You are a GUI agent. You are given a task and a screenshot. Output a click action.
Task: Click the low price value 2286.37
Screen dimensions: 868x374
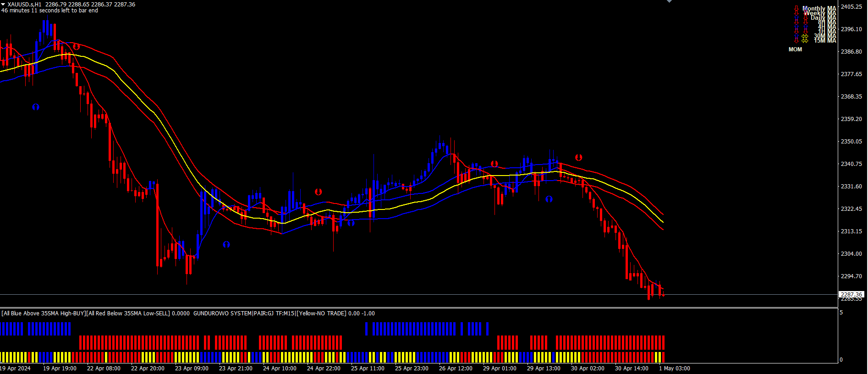[x=102, y=4]
